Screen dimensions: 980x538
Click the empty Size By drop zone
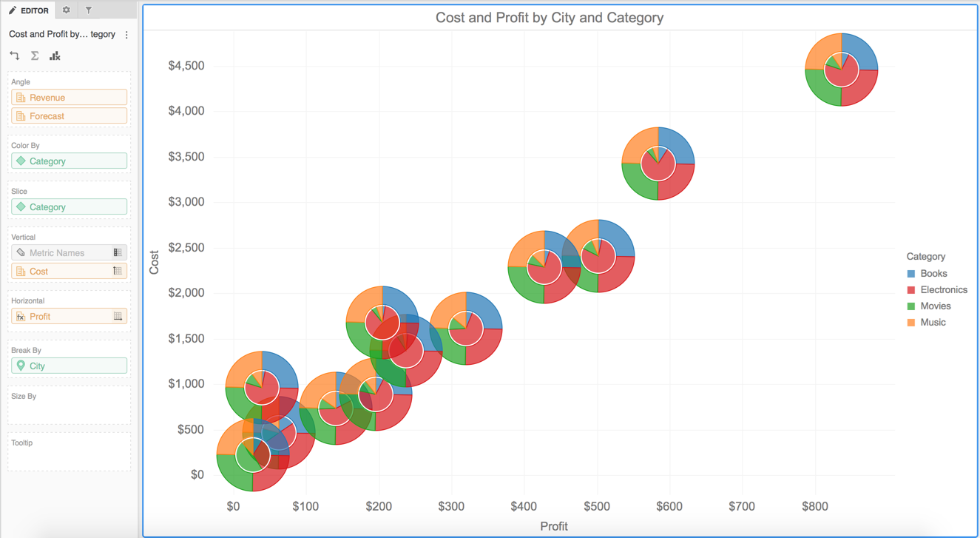tap(69, 409)
